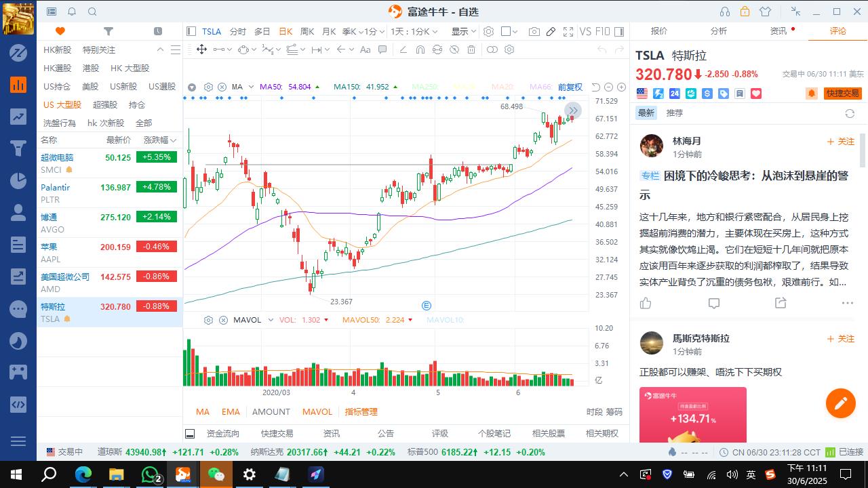Image resolution: width=868 pixels, height=488 pixels.
Task: Like the 林海月 post
Action: (646, 303)
